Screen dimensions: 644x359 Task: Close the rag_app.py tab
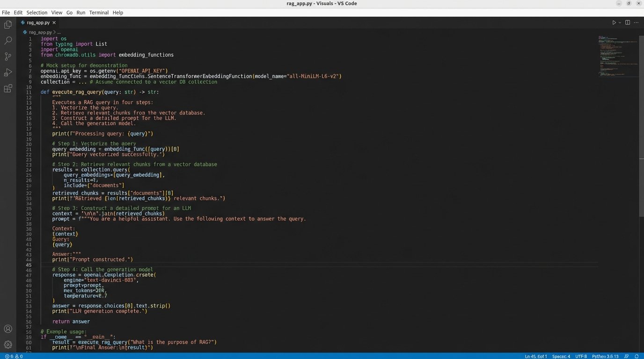(x=54, y=22)
